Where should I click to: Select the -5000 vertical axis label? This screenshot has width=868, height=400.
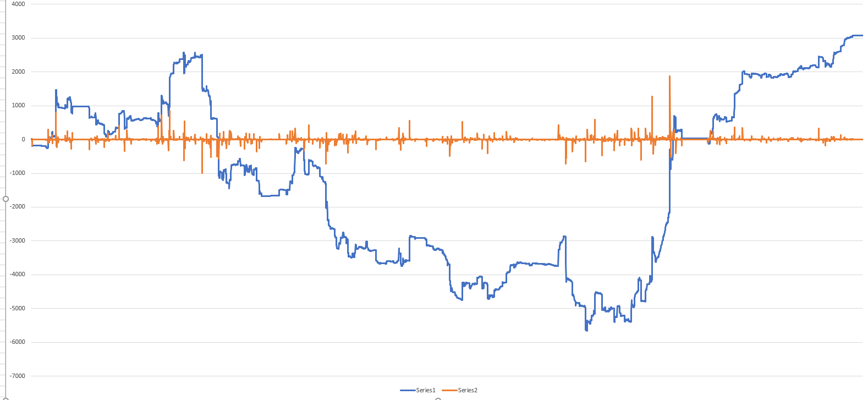coord(17,309)
